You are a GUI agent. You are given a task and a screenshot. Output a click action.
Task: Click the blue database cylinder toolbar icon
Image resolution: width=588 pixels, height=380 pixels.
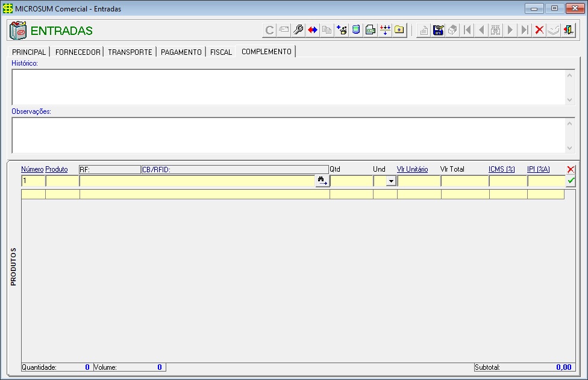[356, 30]
